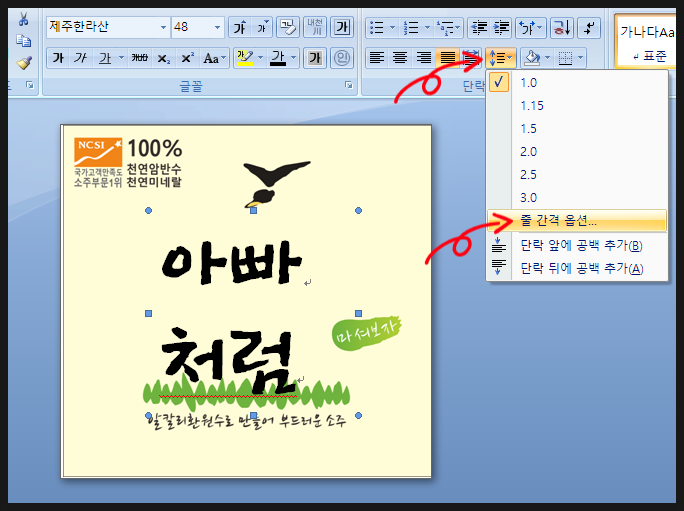Click the Cut scissors icon
Screen dimensions: 684x511
(x=24, y=19)
